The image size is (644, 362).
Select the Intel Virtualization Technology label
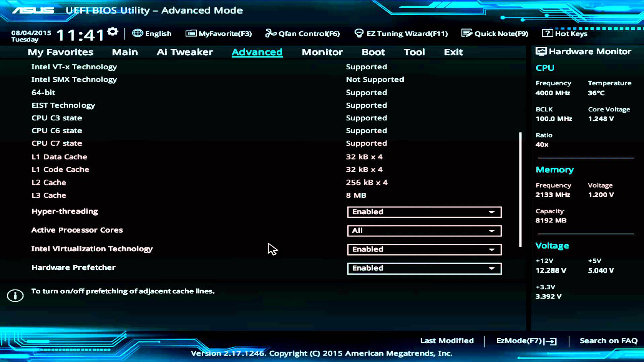(92, 249)
